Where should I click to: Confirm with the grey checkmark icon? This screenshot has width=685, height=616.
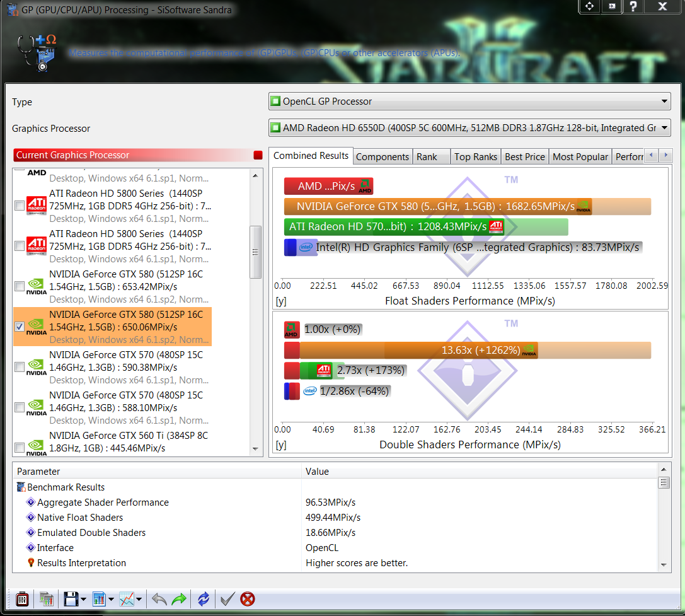(227, 598)
